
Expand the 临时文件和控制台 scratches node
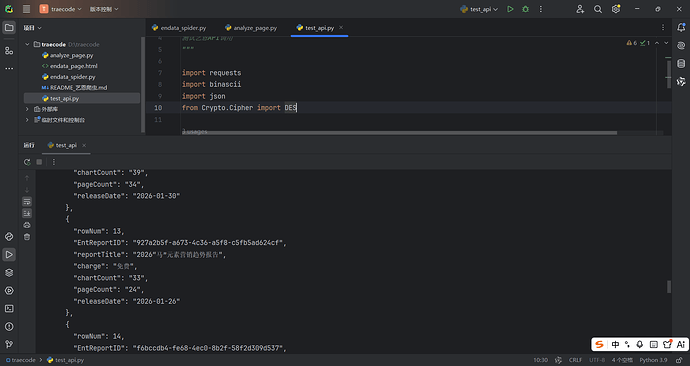click(x=27, y=120)
